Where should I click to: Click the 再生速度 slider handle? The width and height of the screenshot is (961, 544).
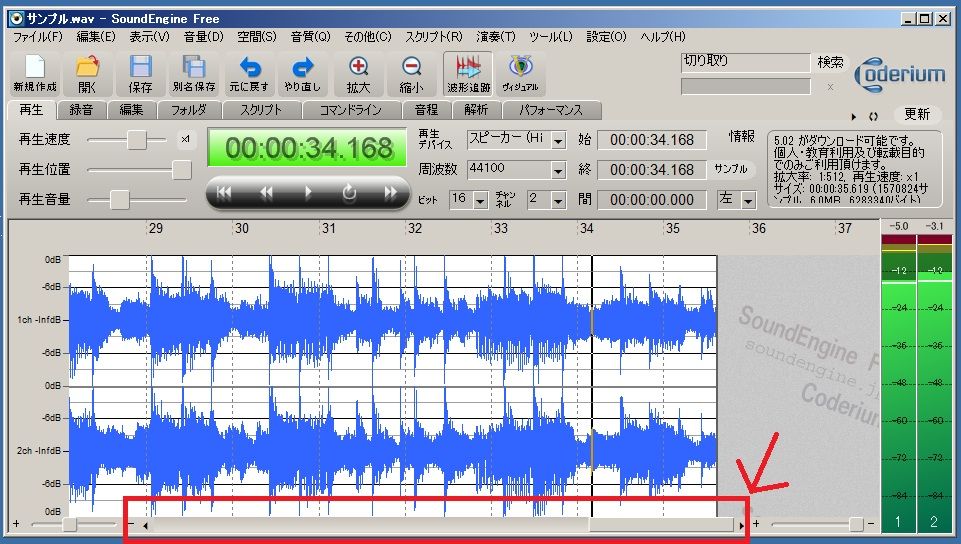[x=137, y=140]
